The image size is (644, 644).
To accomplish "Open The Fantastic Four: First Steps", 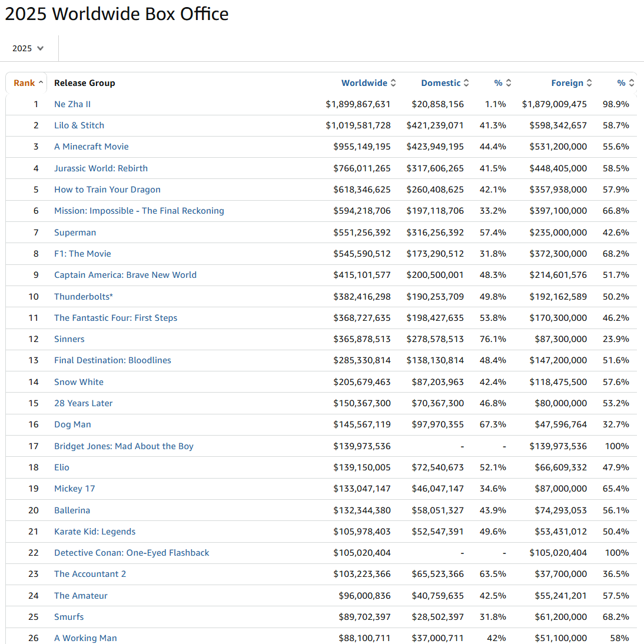I will click(116, 318).
